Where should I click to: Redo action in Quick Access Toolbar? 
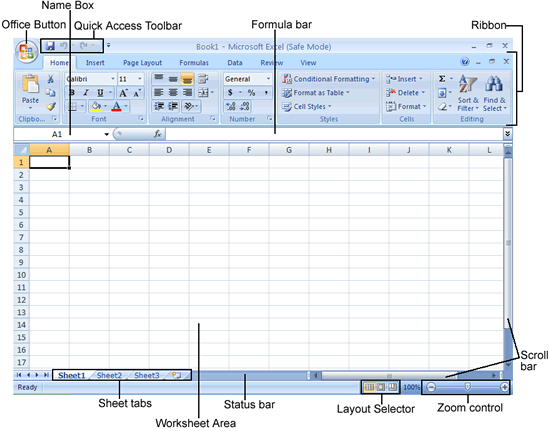[83, 46]
